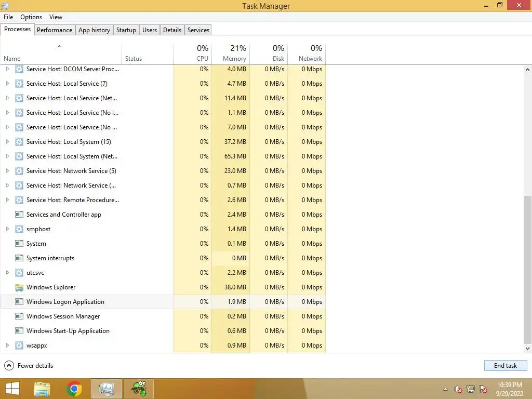Viewport: 532px width, 399px height.
Task: Sort processes by the Name column
Action: point(61,54)
